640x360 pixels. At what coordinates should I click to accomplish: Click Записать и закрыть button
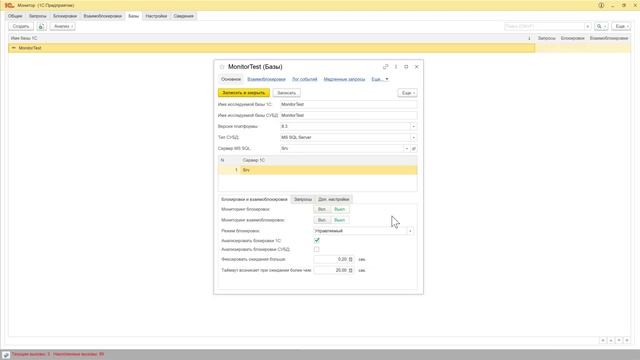[244, 93]
